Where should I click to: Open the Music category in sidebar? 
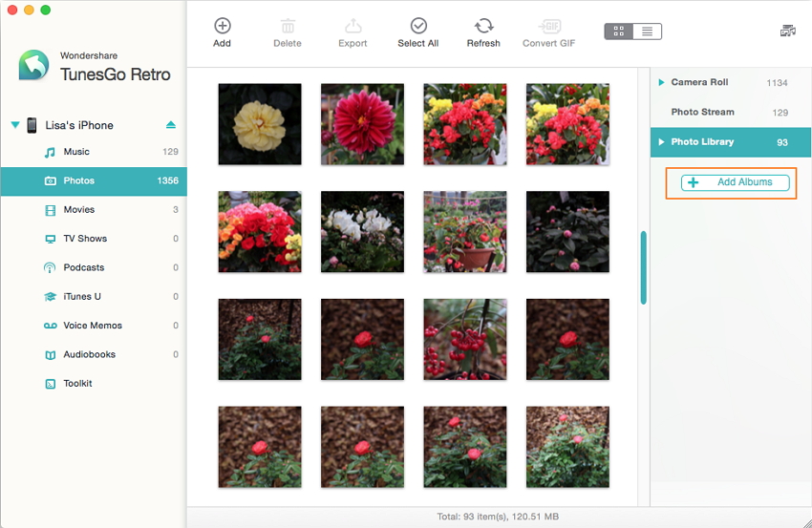(76, 152)
